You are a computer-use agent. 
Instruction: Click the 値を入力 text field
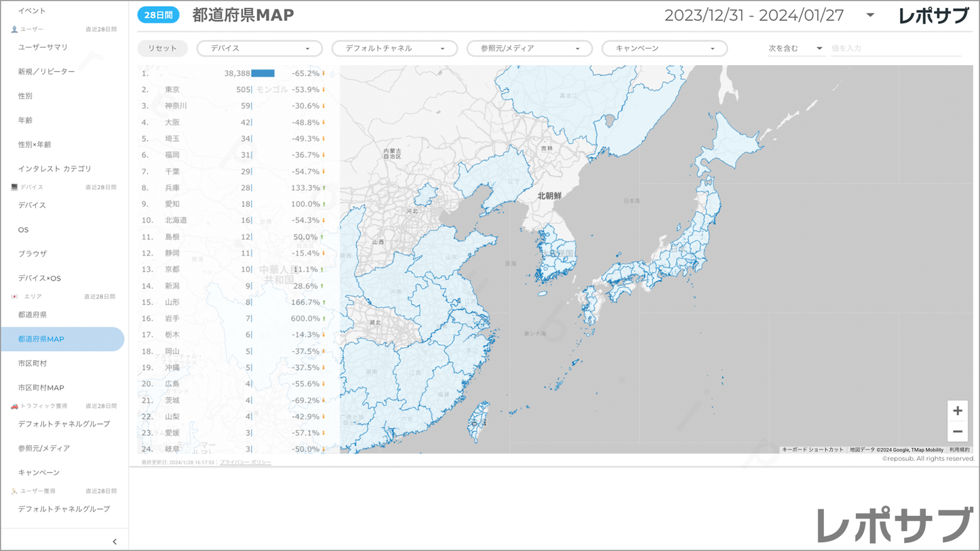pyautogui.click(x=895, y=49)
